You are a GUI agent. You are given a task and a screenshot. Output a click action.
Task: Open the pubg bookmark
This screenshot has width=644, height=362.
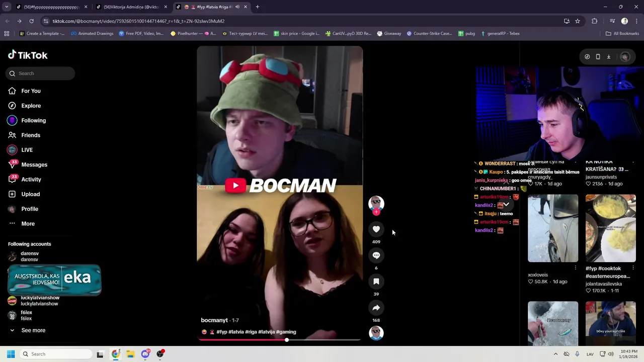coord(466,34)
